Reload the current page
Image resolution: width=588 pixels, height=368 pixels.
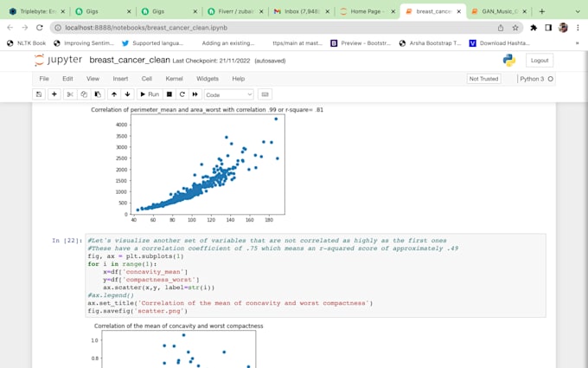pos(40,28)
